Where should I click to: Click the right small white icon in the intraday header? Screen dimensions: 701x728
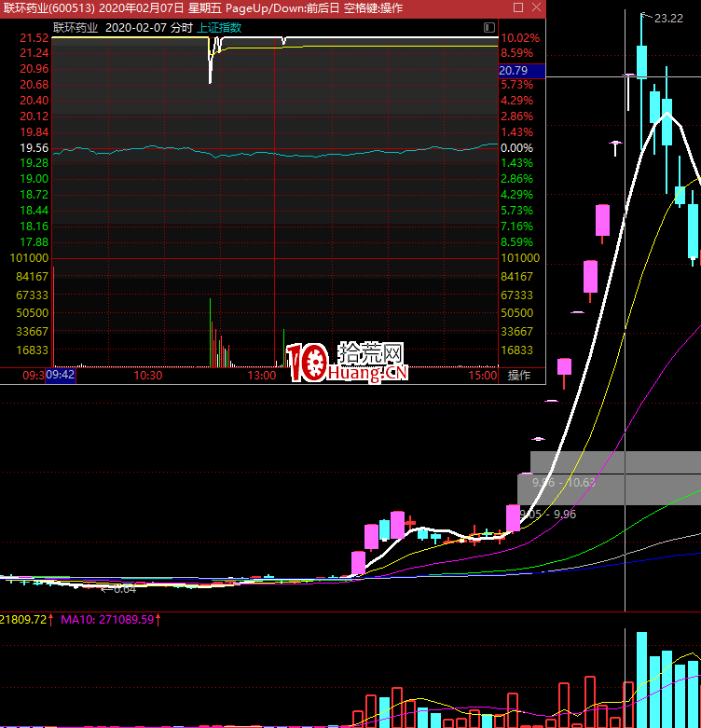[490, 28]
